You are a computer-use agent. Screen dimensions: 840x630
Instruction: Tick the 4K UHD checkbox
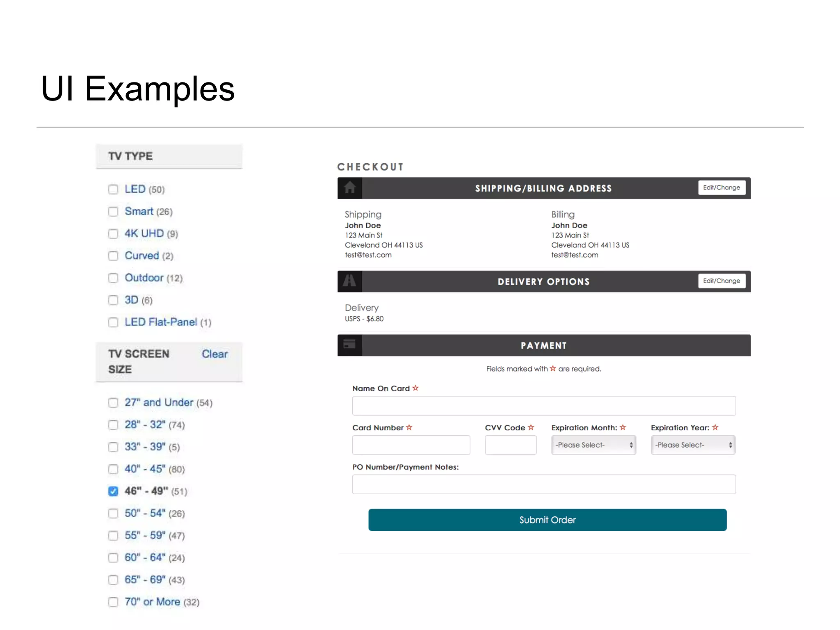113,234
